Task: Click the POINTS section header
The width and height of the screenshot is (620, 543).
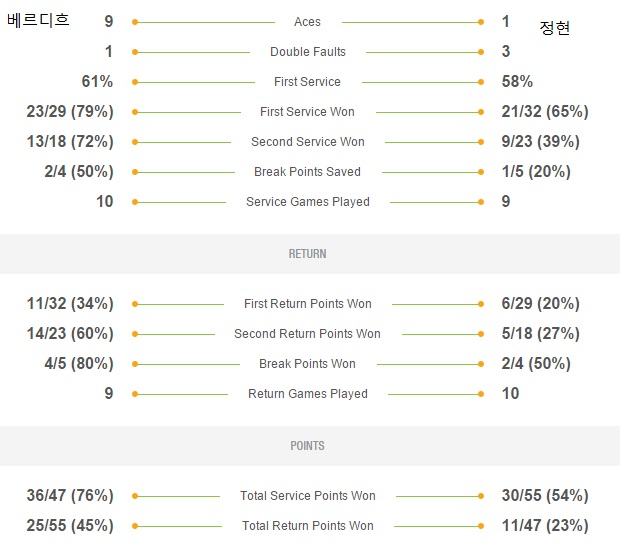Action: (x=307, y=446)
